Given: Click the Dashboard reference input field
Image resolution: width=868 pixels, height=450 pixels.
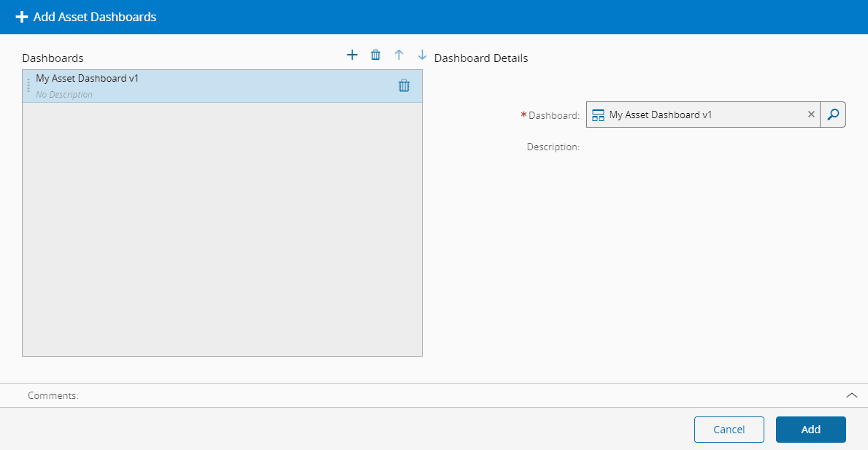Looking at the screenshot, I should (x=701, y=115).
